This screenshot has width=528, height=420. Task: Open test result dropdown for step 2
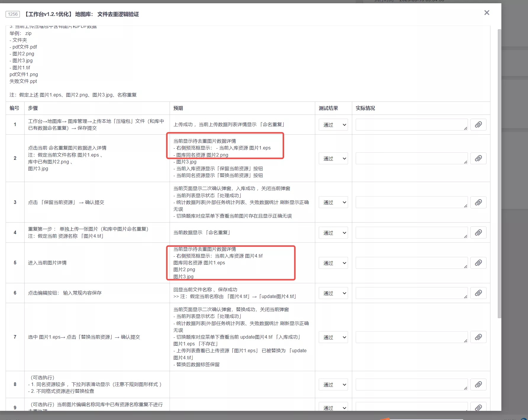(333, 158)
